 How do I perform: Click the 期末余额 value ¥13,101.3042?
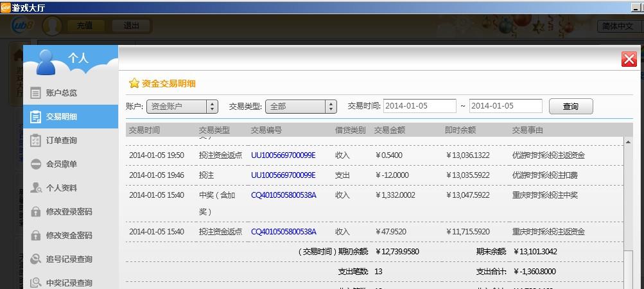click(x=535, y=252)
